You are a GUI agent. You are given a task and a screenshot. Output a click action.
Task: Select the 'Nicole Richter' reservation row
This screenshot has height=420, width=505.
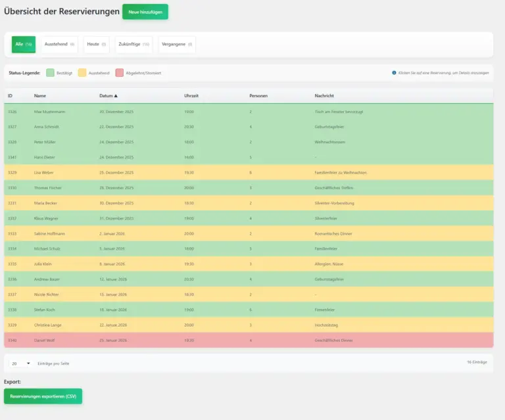pyautogui.click(x=249, y=294)
